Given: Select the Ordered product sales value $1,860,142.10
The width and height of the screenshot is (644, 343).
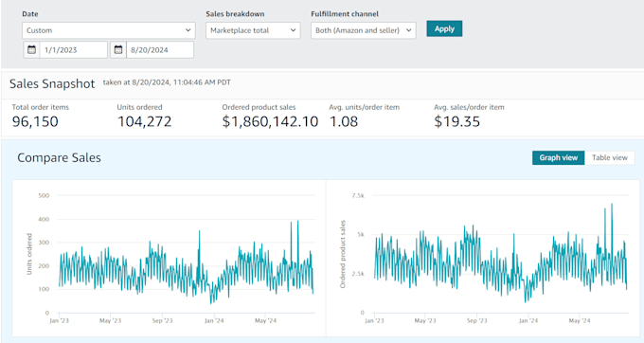Looking at the screenshot, I should tap(270, 121).
